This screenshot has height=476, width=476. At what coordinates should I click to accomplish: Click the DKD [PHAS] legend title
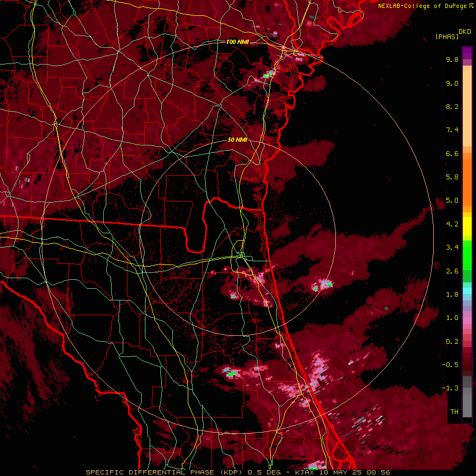pos(453,34)
